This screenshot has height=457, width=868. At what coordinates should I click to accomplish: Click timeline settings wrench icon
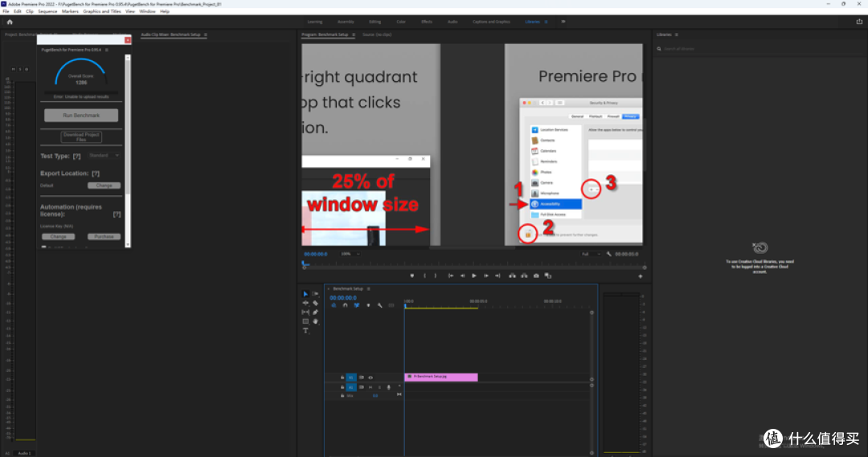(x=379, y=305)
